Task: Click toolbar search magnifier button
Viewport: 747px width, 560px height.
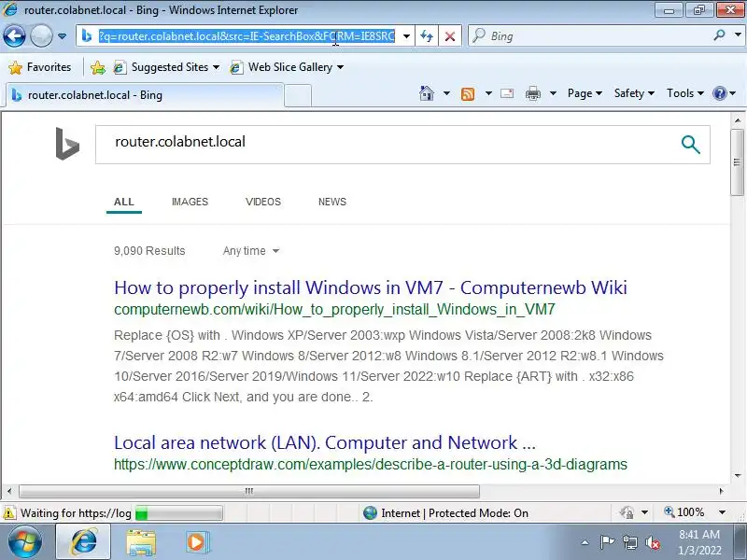Action: 720,35
